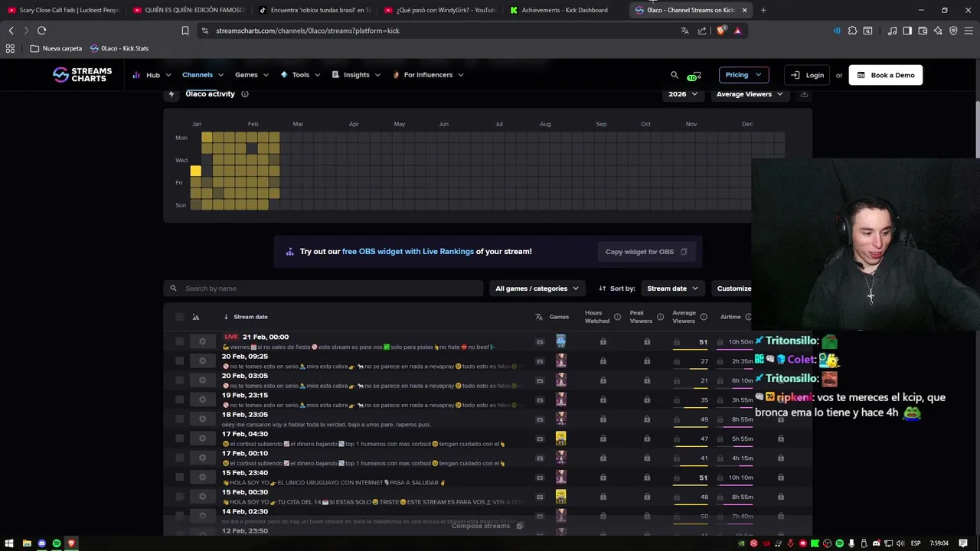Check the box for 18 Feb, 23:05 stream
The width and height of the screenshot is (980, 551).
179,419
